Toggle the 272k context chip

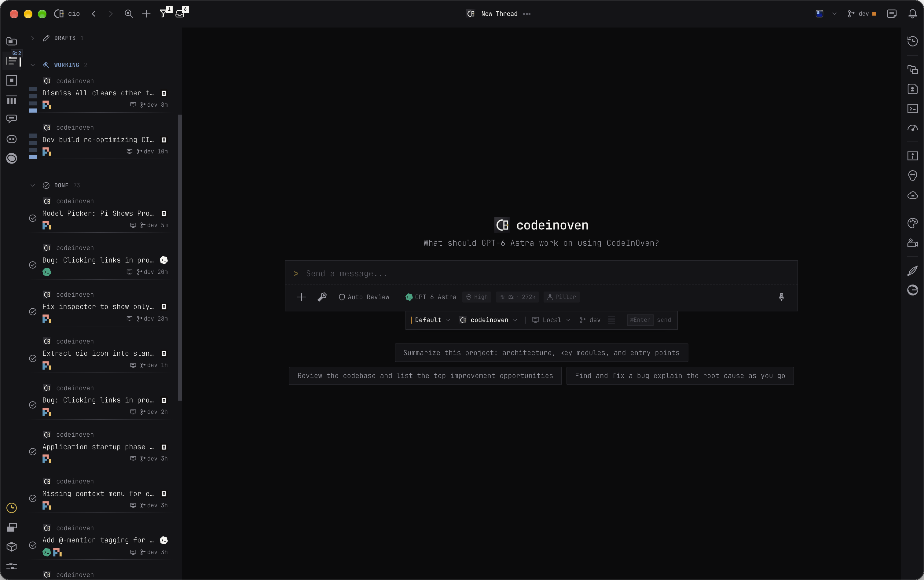click(x=517, y=297)
